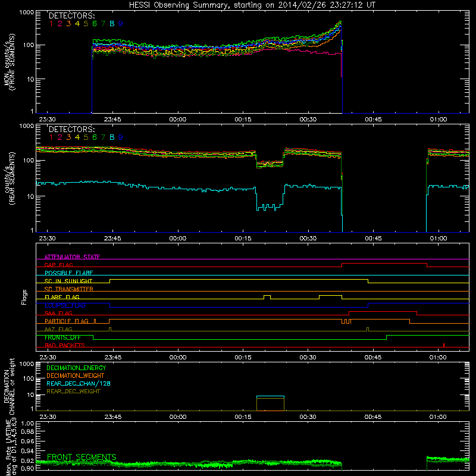Select the SC_TRANSMITTER flag label

click(69, 289)
